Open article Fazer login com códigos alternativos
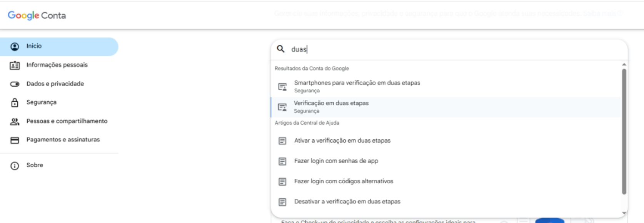Viewport: 644px width, 223px height. [x=446, y=181]
